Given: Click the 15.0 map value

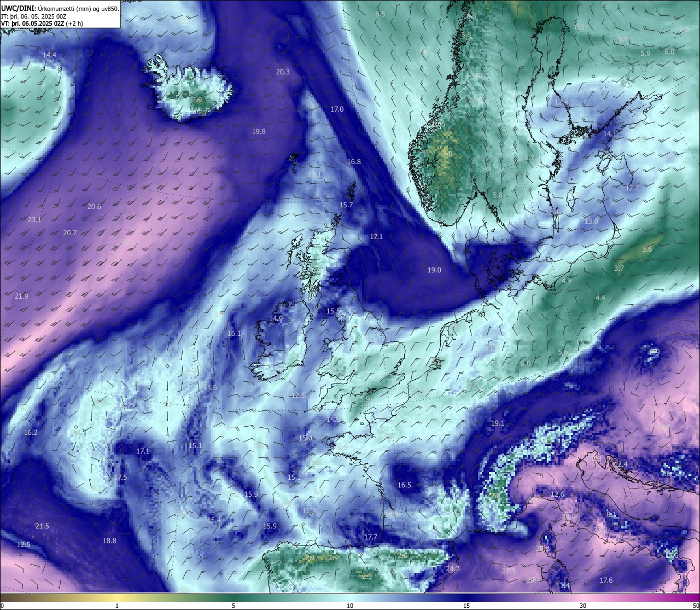Looking at the screenshot, I should [305, 438].
